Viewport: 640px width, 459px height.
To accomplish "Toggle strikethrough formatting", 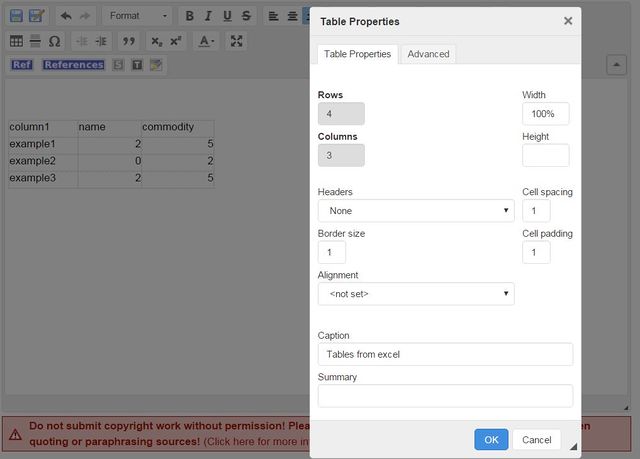I will coord(245,16).
